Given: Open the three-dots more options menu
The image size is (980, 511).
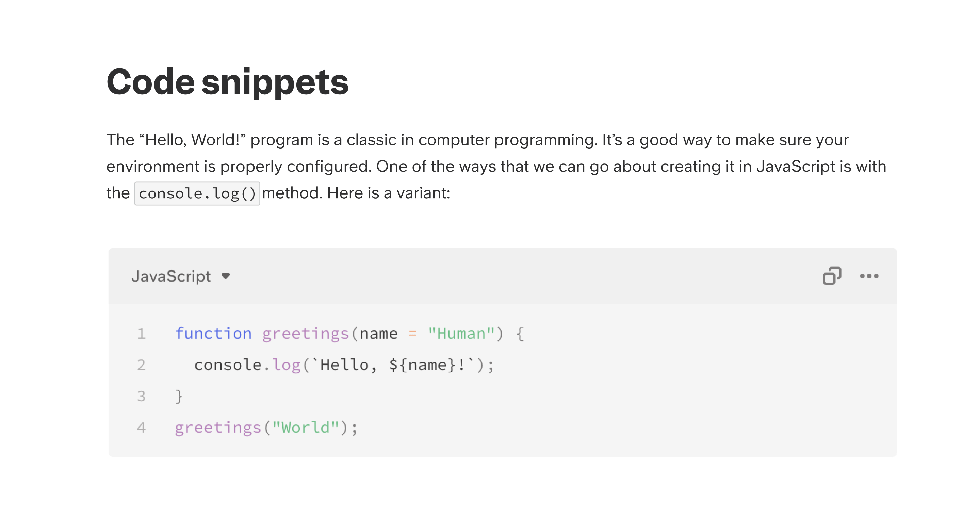Looking at the screenshot, I should (x=869, y=276).
